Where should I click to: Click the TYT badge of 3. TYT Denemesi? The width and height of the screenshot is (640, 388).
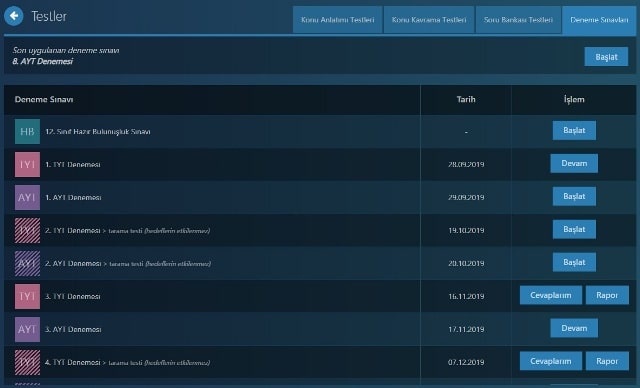27,296
